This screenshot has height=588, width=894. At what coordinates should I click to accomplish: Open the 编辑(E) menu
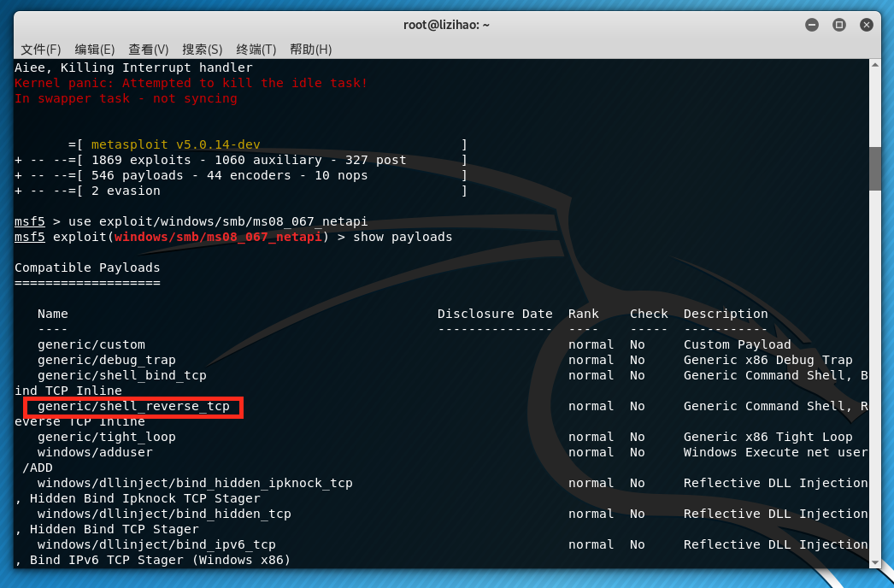(95, 50)
